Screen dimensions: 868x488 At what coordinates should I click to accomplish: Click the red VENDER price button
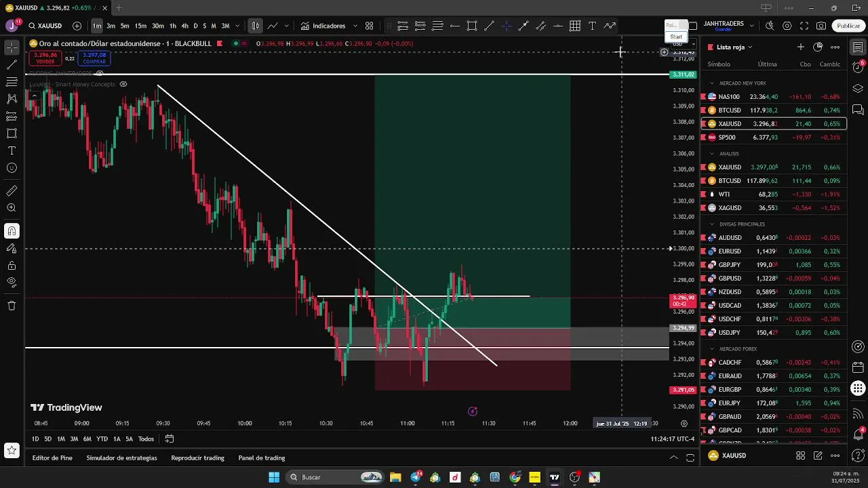point(45,58)
